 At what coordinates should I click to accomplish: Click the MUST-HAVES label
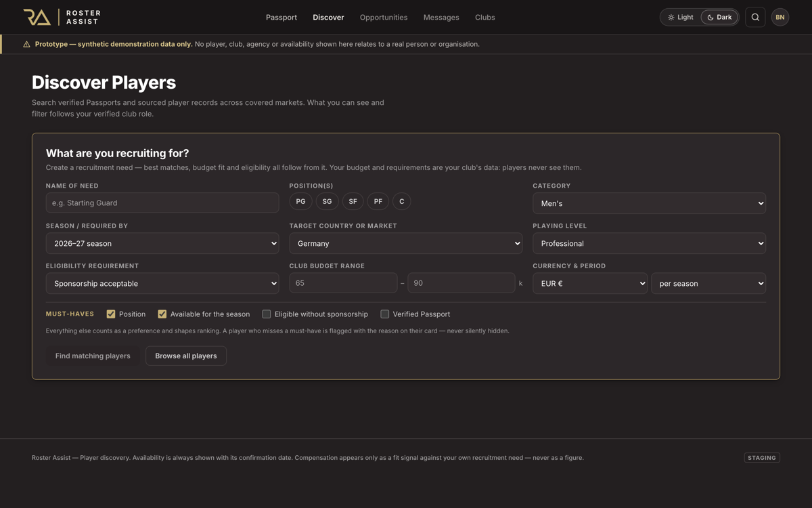70,314
